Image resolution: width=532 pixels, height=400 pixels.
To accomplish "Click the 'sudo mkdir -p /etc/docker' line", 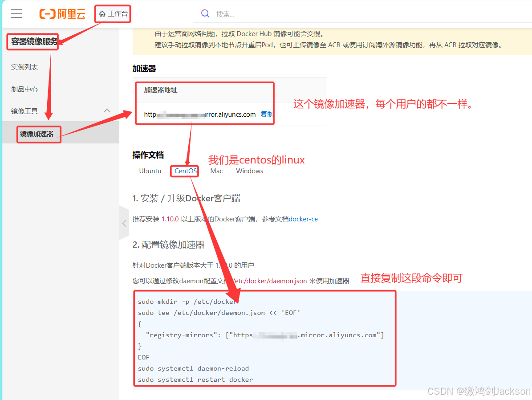I will point(187,302).
